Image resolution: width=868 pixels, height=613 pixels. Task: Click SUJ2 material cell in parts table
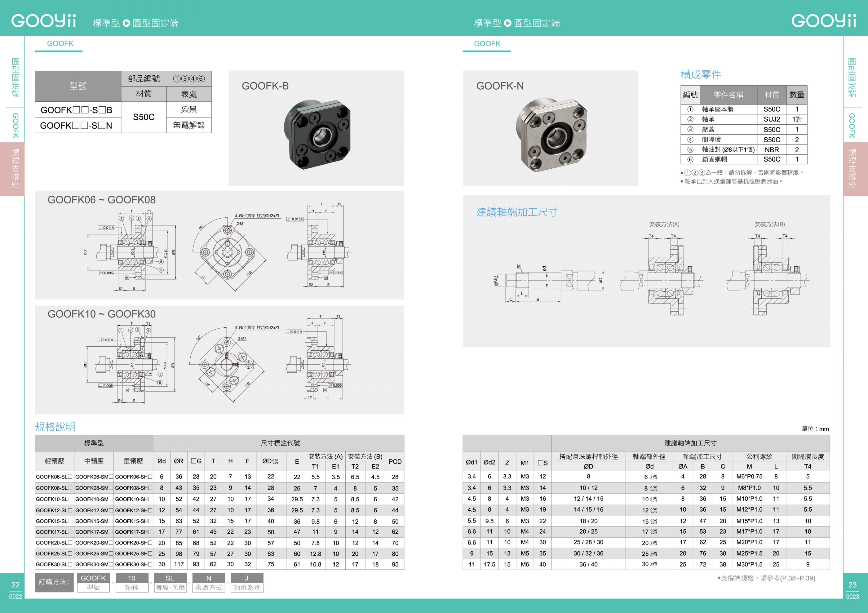click(x=772, y=119)
